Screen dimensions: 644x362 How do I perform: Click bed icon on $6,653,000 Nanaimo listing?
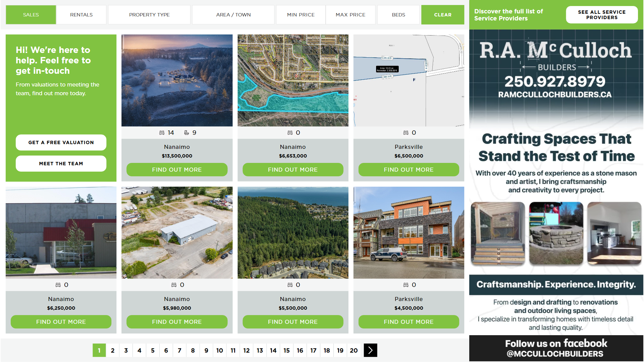[x=290, y=133]
